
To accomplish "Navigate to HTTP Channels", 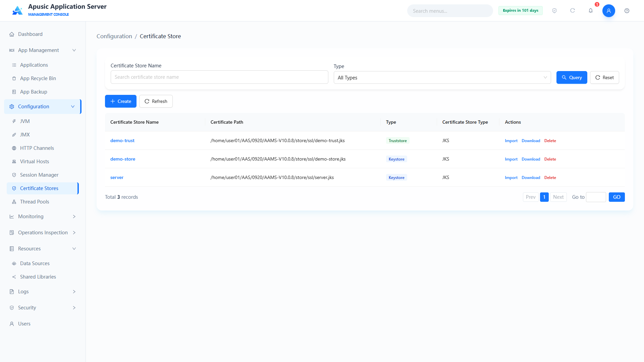I will coord(43,148).
